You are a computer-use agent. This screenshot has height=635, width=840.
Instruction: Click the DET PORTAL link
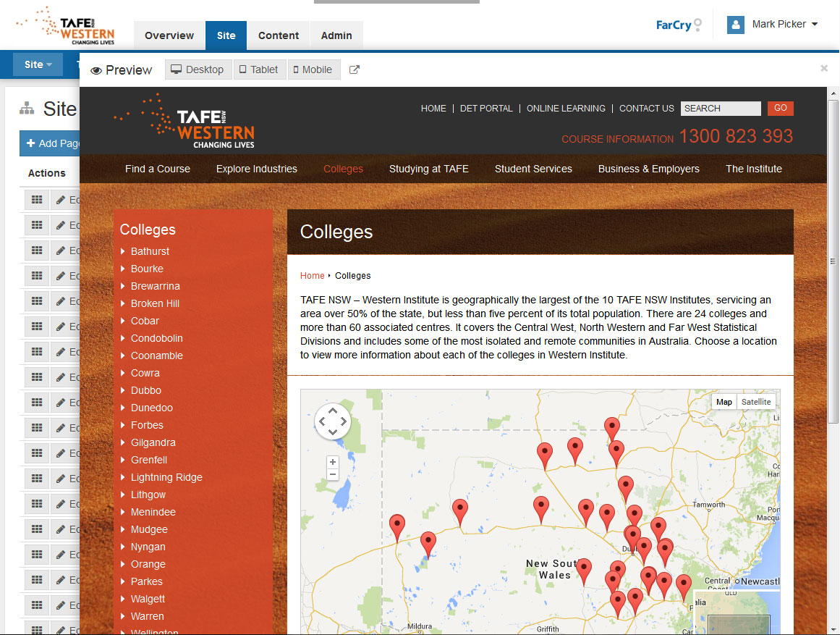click(486, 109)
